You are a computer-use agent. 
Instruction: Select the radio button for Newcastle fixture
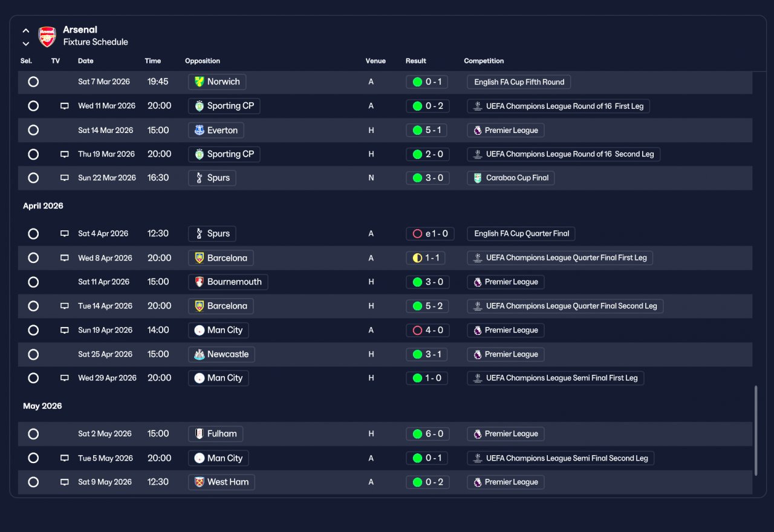(33, 354)
